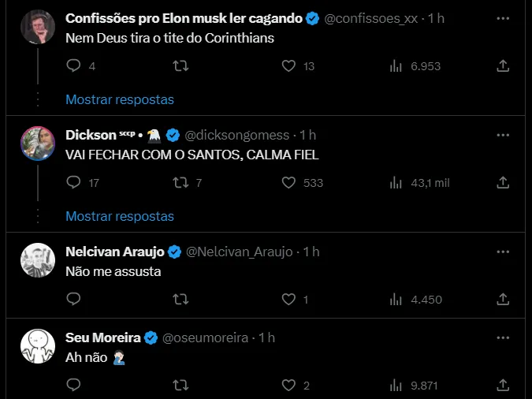532x399 pixels.
Task: Open Nelcivan Araujo's profile picture
Action: (x=37, y=260)
